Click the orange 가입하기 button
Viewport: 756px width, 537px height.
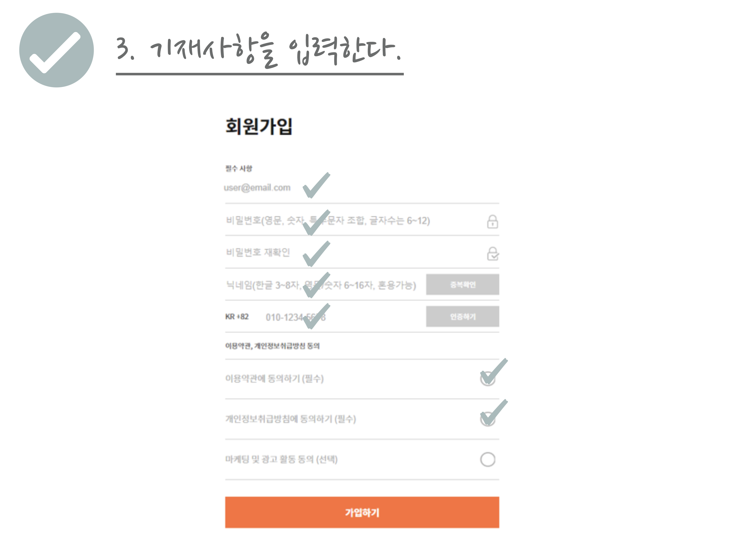(362, 512)
